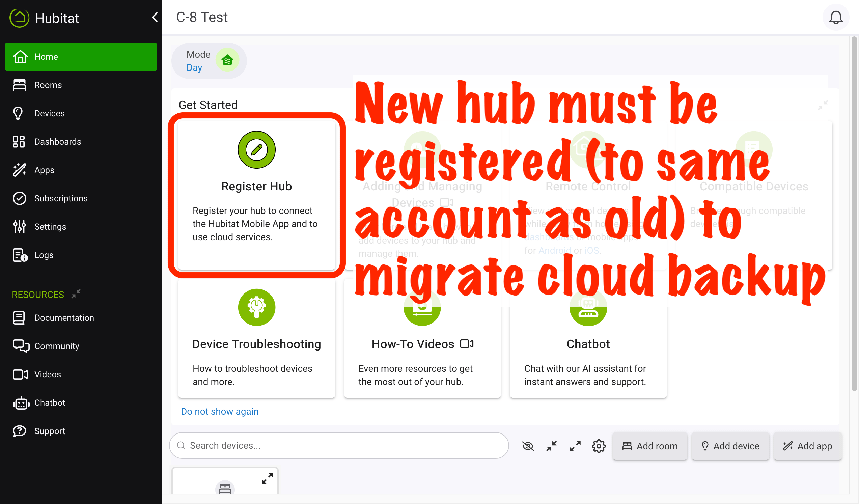Open the Rooms menu item

[x=81, y=85]
